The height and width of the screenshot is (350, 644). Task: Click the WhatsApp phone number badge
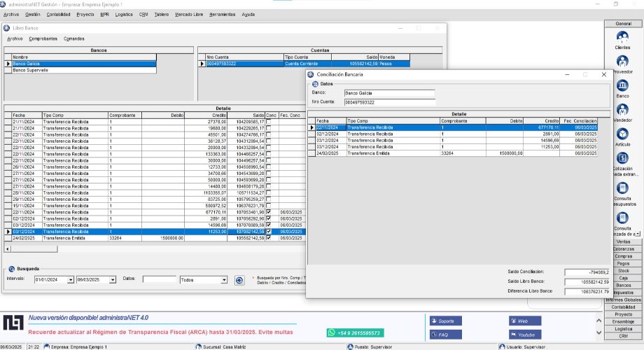(356, 332)
